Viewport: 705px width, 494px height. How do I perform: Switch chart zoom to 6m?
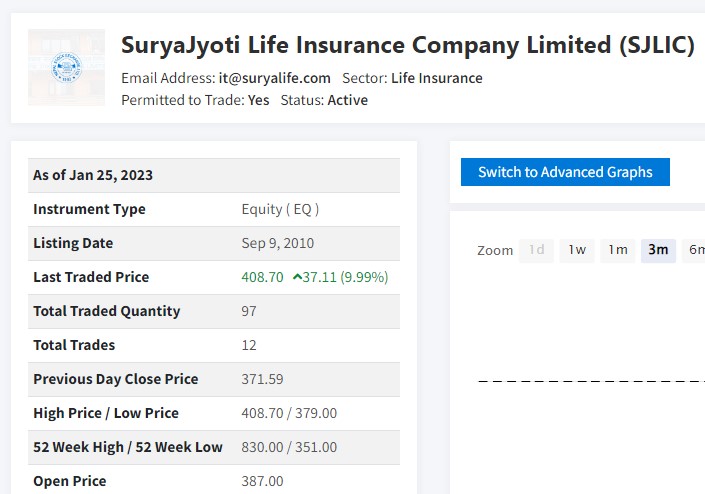coord(695,250)
